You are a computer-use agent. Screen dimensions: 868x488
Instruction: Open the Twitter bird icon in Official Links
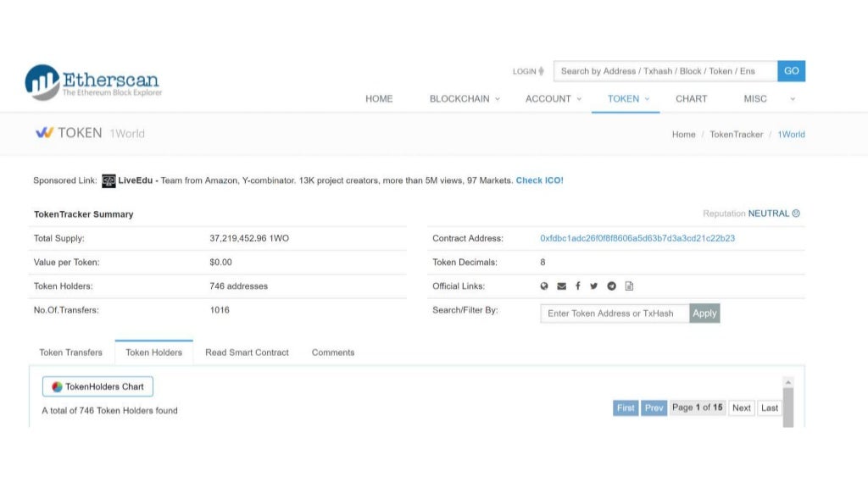point(594,286)
